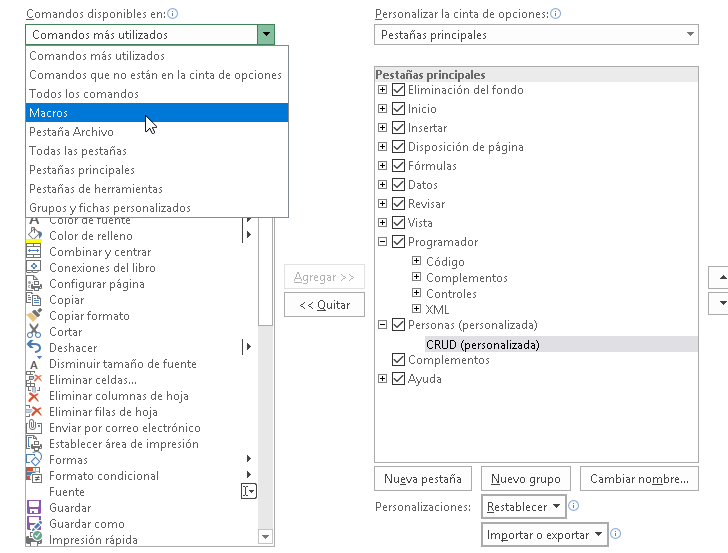Click the Color de relleno paint bucket icon
Viewport: 728px width, 553px height.
[34, 235]
